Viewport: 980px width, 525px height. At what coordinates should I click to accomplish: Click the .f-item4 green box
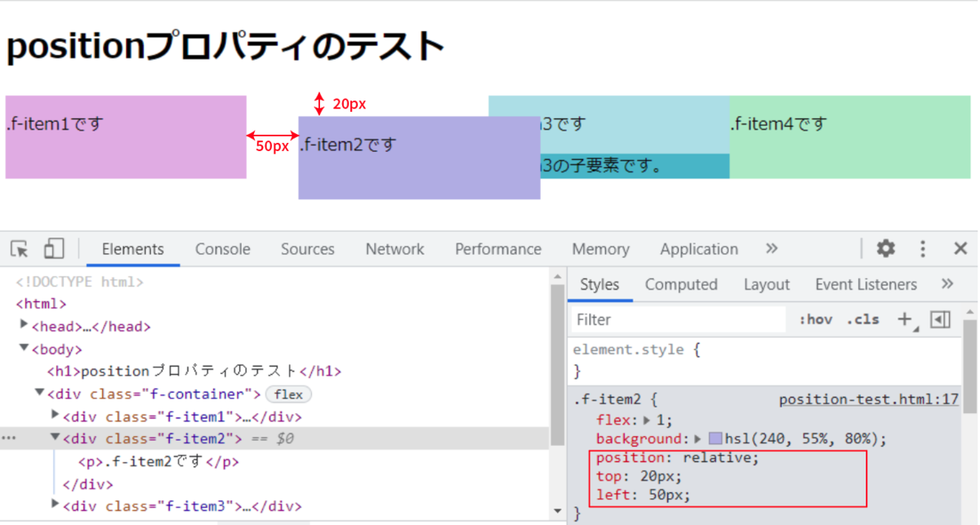click(850, 137)
